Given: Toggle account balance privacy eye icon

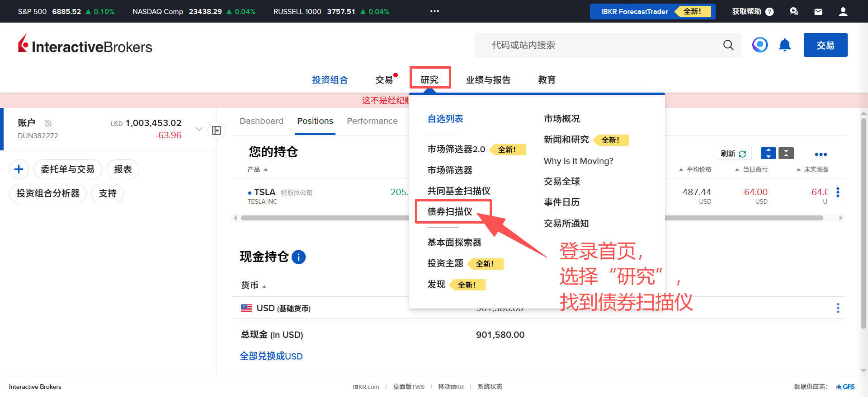Looking at the screenshot, I should tap(48, 123).
